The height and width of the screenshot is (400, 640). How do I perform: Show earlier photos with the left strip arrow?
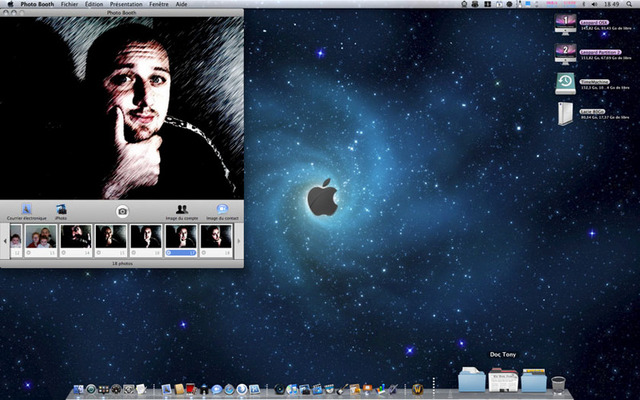tap(5, 241)
